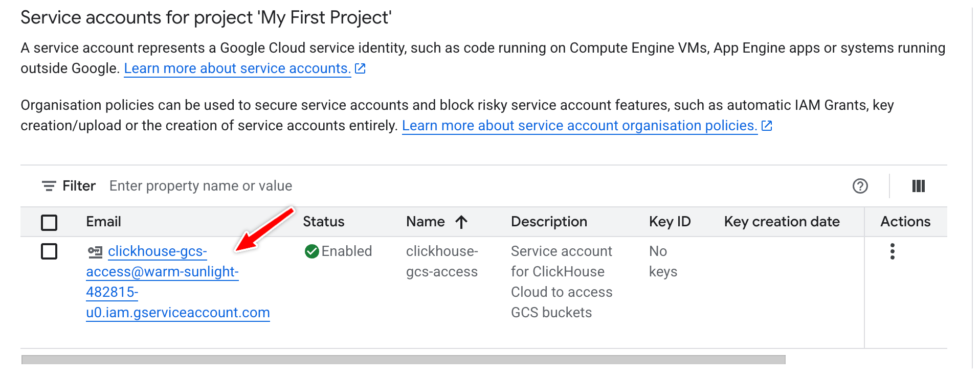This screenshot has height=376, width=980.
Task: Click the service account icon beside email
Action: click(x=95, y=251)
